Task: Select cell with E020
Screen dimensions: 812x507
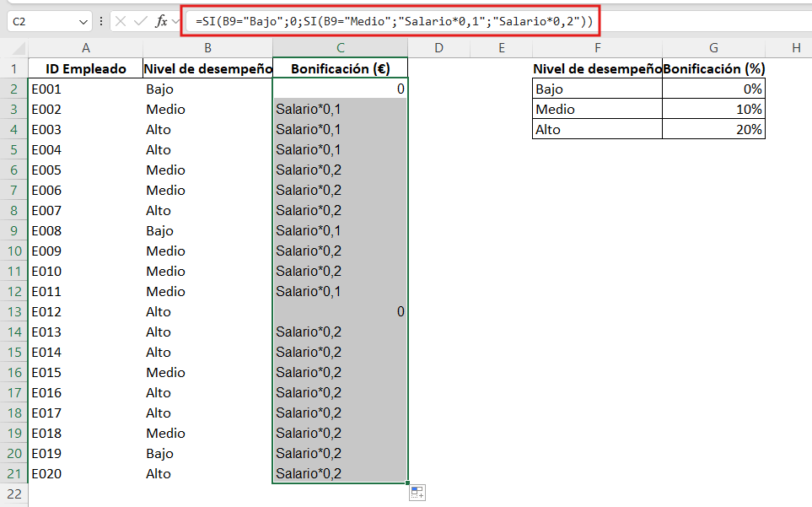Action: [85, 474]
